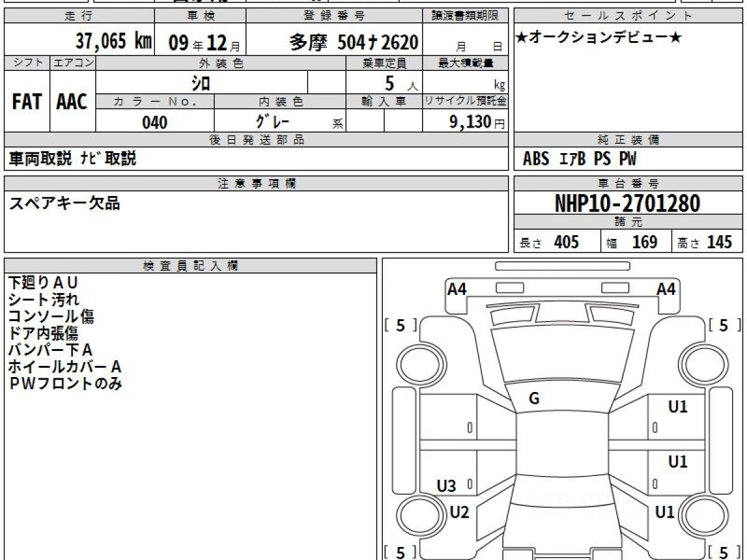Click the A4 mark at the diagram's top right
The height and width of the screenshot is (560, 747).
click(666, 289)
